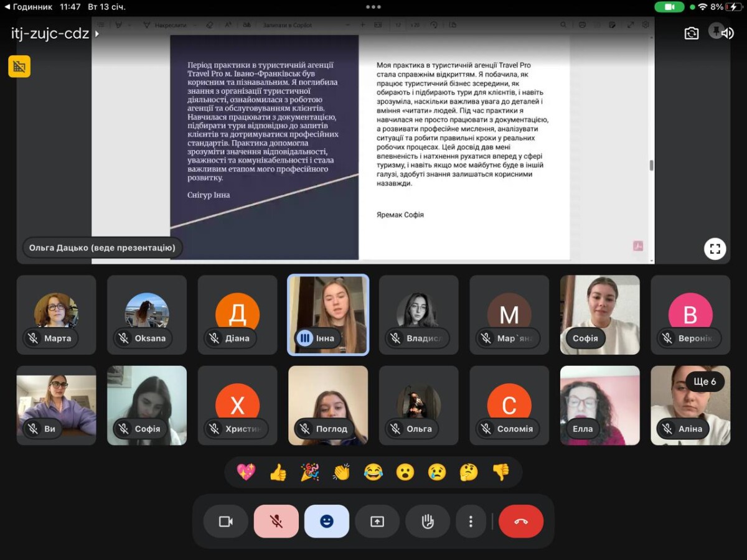Select Інна's active speaker video tile
The width and height of the screenshot is (747, 560).
tap(328, 314)
